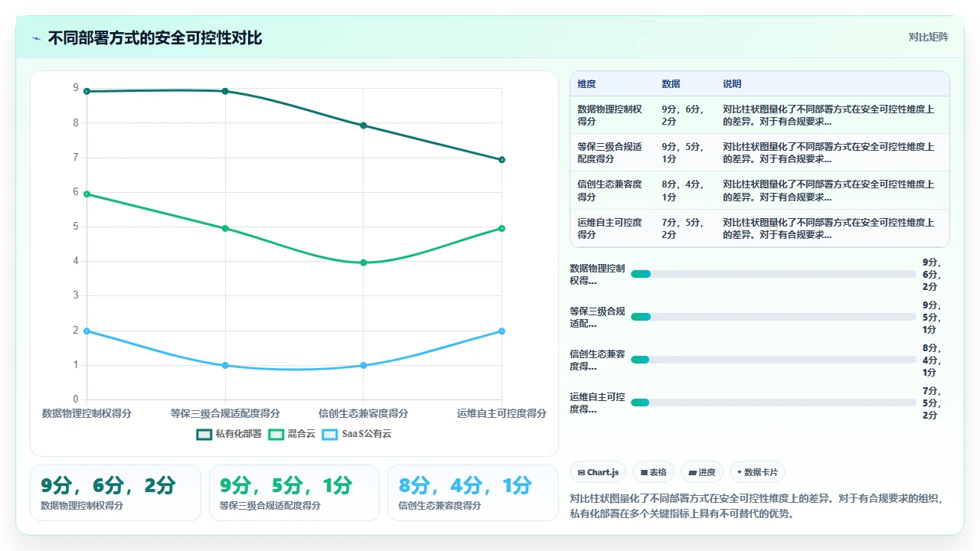Click the 表格 tag icon
Image resolution: width=980 pixels, height=551 pixels.
tap(644, 473)
